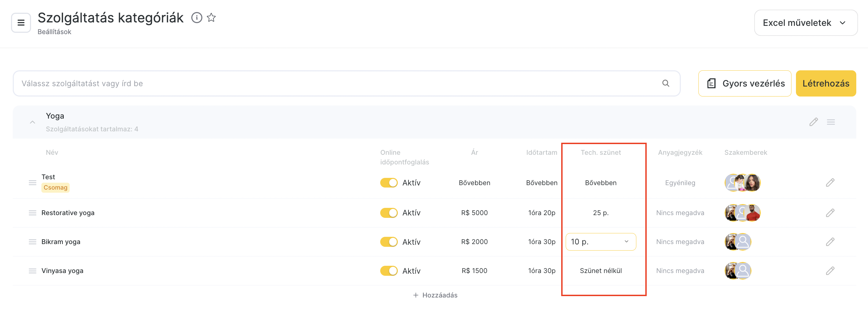
Task: Open the 10 p. break dropdown
Action: [600, 242]
